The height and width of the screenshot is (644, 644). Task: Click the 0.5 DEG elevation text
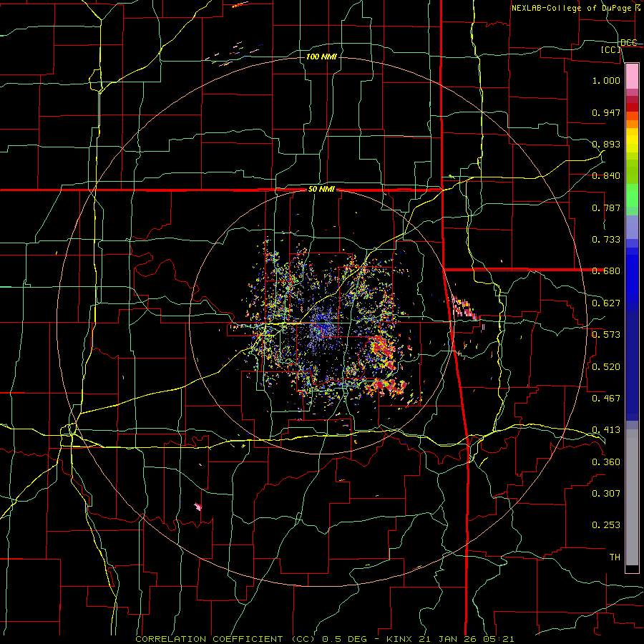click(x=345, y=639)
